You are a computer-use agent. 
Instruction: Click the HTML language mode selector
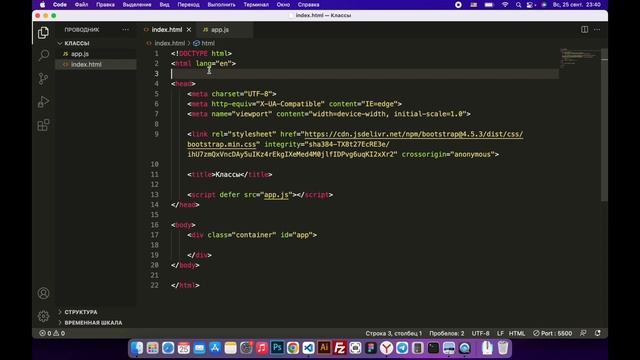point(517,333)
